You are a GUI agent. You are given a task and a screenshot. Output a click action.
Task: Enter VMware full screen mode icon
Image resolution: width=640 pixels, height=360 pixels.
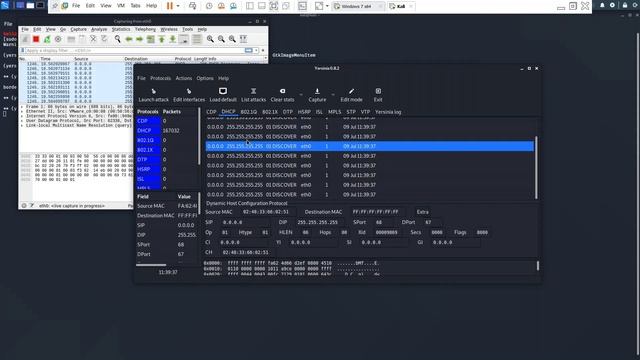coord(274,6)
